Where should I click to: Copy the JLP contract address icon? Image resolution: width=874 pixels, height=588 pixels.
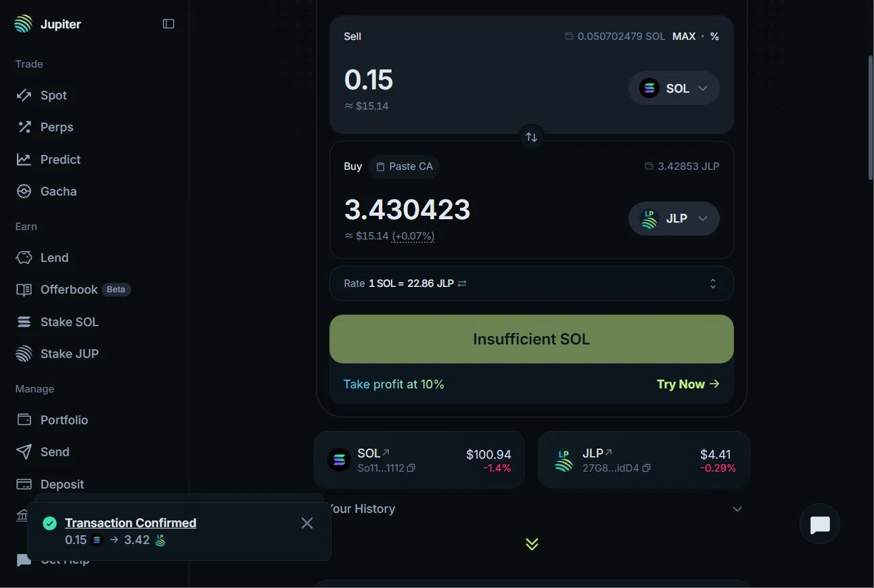point(647,468)
